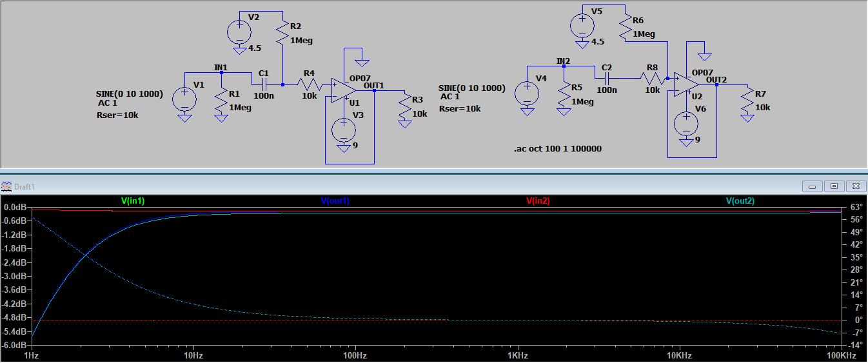Click the IN1 net label
The width and height of the screenshot is (868, 363).
point(221,67)
